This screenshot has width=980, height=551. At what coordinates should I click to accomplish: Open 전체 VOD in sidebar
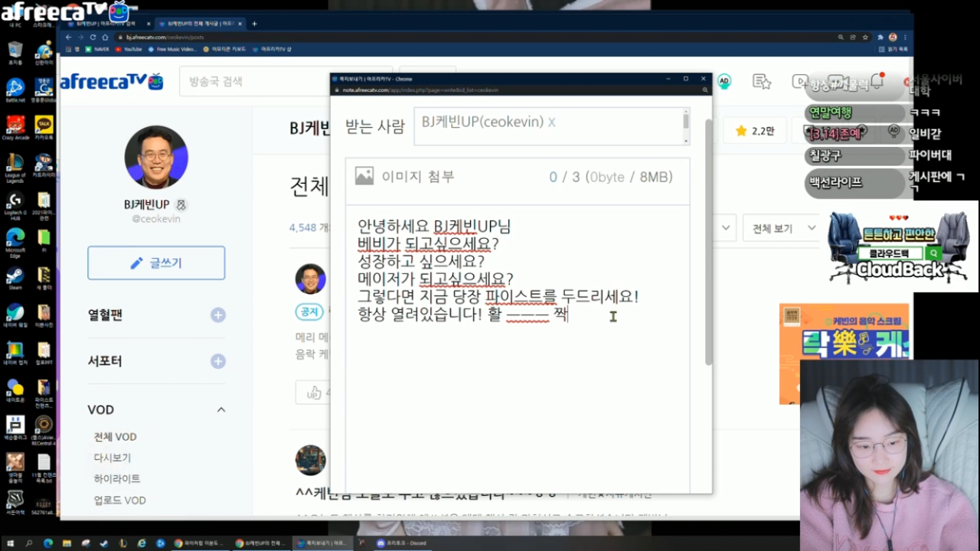115,437
